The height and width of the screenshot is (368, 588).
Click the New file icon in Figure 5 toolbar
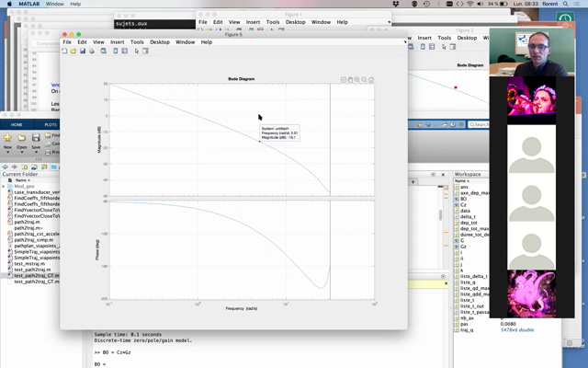click(65, 51)
